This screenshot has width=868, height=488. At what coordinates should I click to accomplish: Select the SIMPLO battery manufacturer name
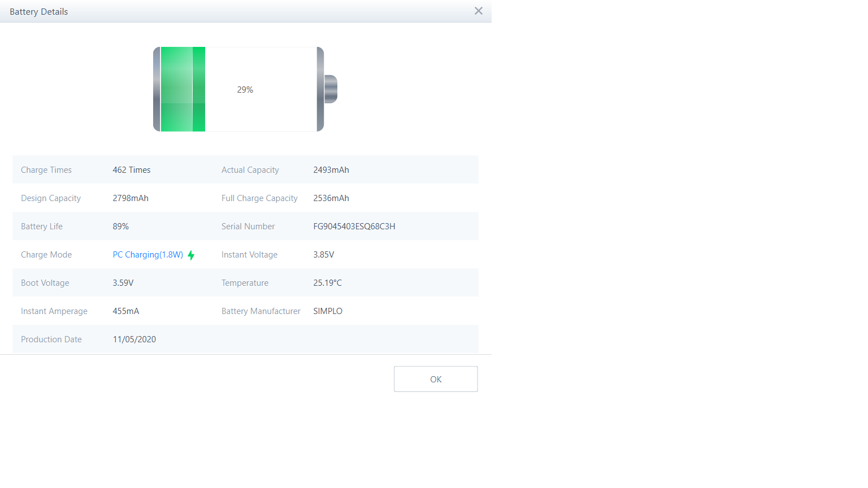327,311
